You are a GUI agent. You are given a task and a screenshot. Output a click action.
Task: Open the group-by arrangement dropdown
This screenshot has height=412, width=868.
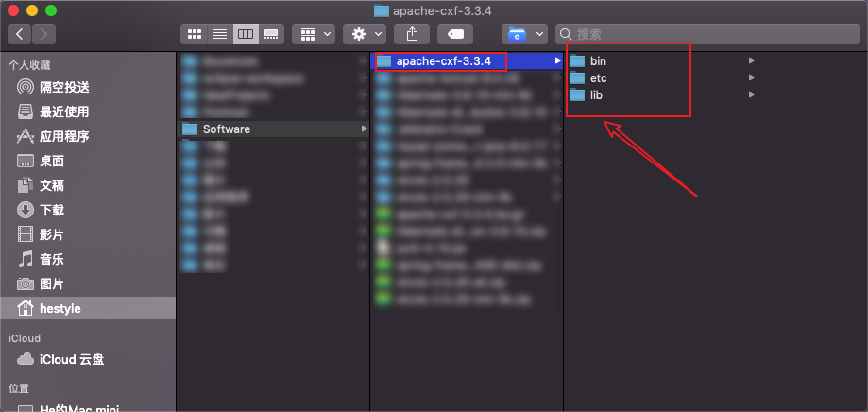coord(314,34)
